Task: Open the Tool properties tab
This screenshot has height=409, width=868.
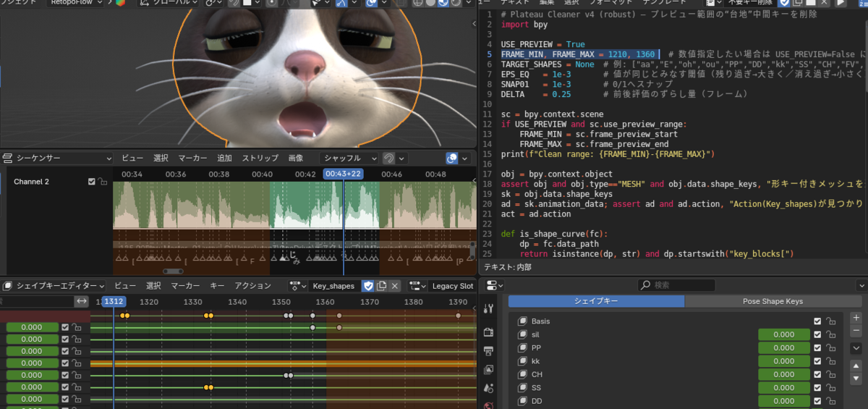Action: point(488,309)
